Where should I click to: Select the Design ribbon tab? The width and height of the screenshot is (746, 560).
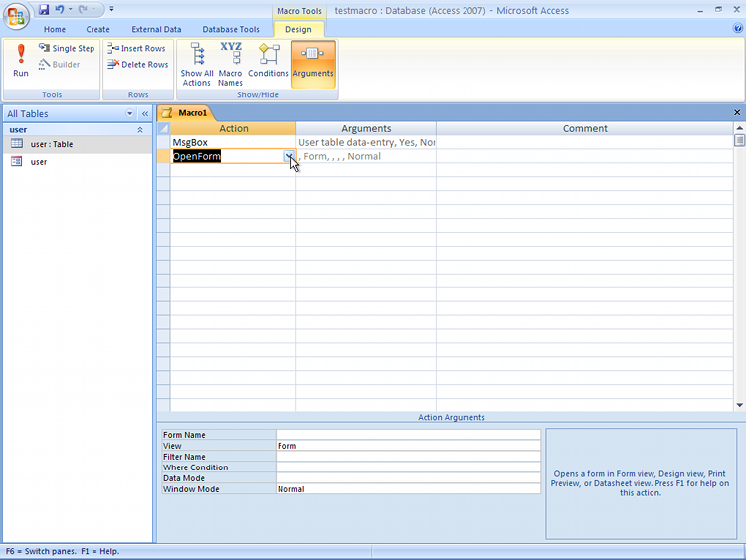298,29
